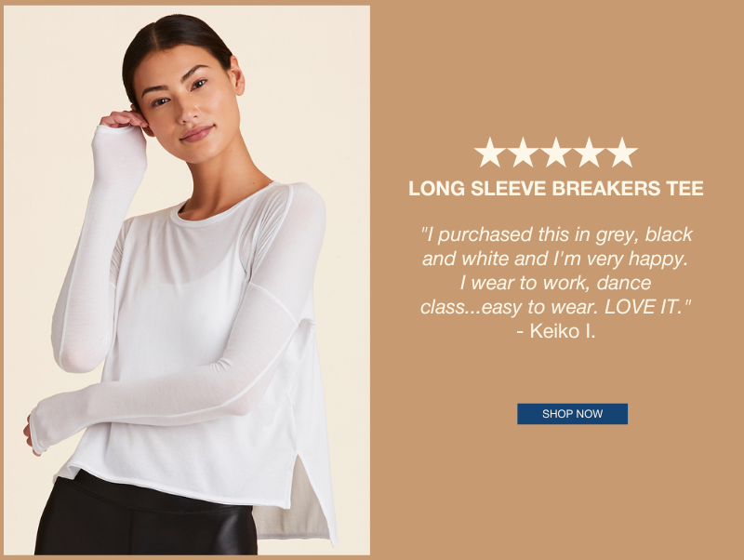Click the model wearing the white tee photo
The width and height of the screenshot is (744, 560).
(187, 280)
